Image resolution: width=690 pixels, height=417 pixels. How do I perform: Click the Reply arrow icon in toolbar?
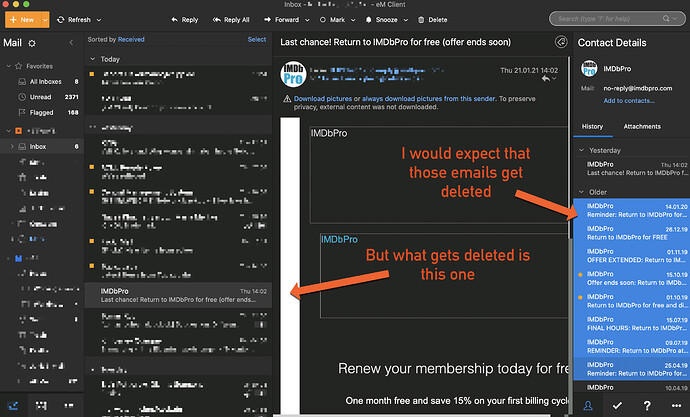(175, 20)
